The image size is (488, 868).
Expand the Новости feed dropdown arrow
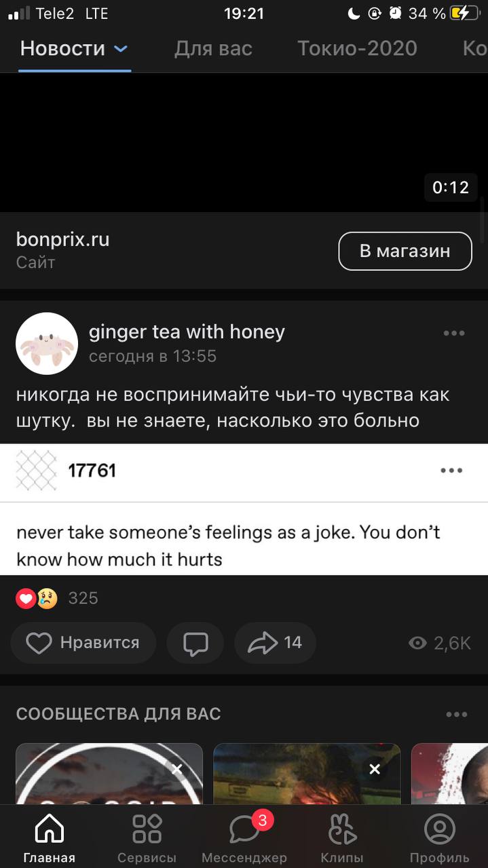[x=120, y=49]
